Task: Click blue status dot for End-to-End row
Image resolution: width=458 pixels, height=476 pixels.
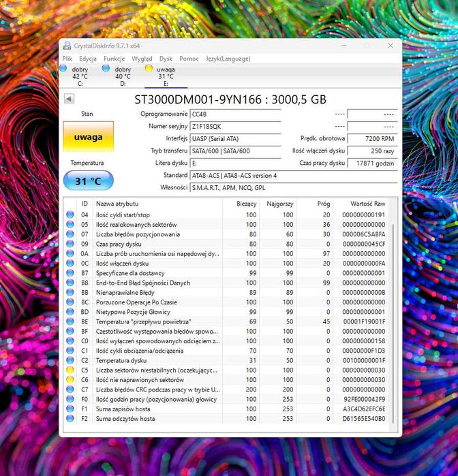Action: (70, 283)
